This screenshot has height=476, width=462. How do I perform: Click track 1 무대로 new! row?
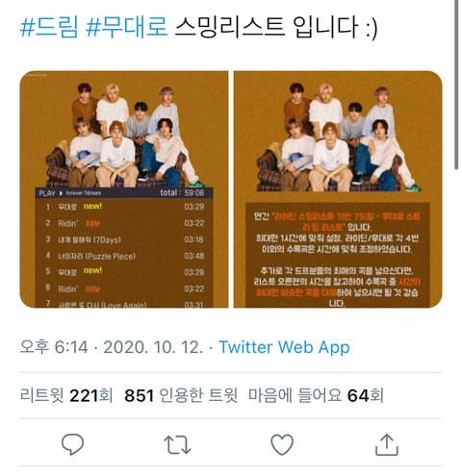(124, 207)
